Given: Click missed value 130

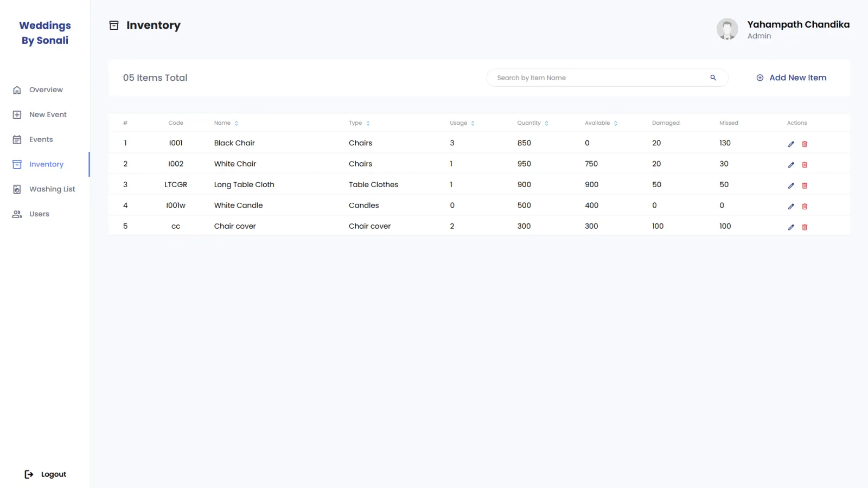Looking at the screenshot, I should (x=725, y=143).
